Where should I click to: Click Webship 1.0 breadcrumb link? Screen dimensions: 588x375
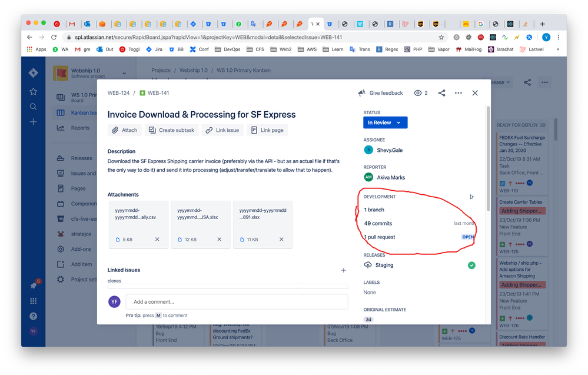pyautogui.click(x=194, y=70)
